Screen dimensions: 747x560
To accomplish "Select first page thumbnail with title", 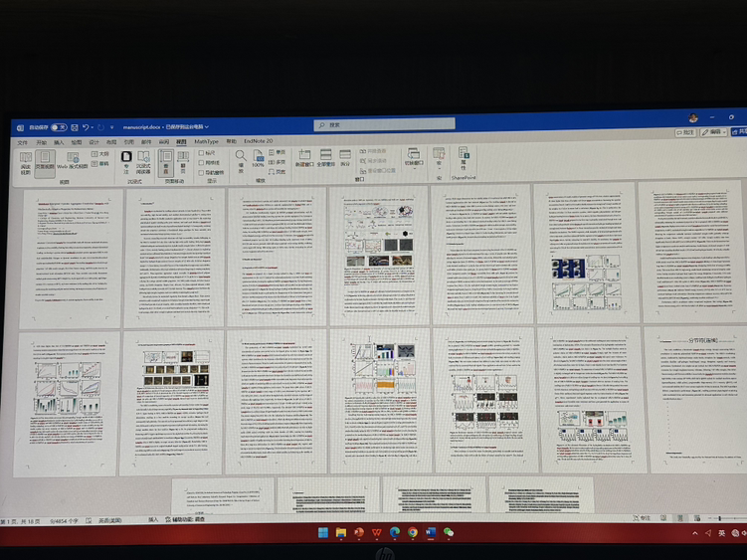I will coord(71,259).
